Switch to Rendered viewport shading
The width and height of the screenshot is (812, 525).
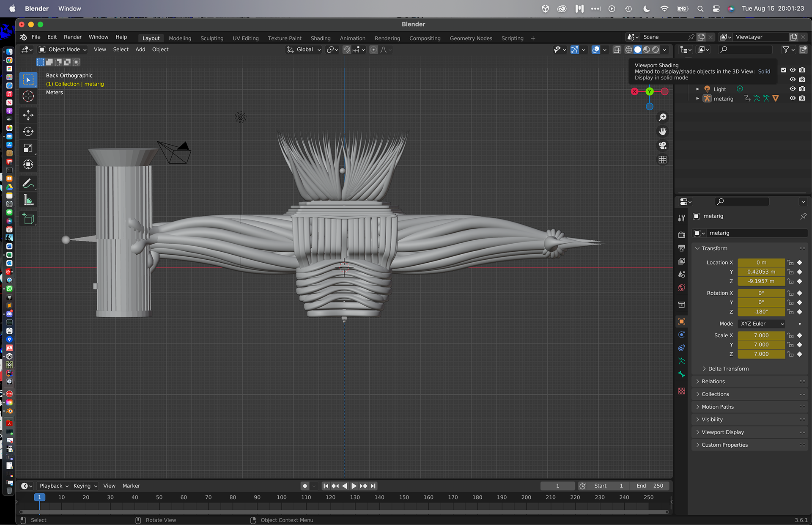pos(656,49)
